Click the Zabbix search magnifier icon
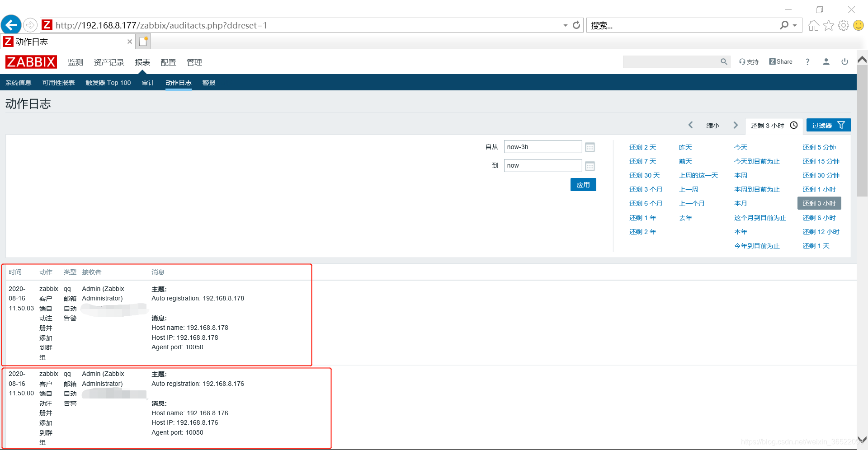868x450 pixels. (724, 62)
